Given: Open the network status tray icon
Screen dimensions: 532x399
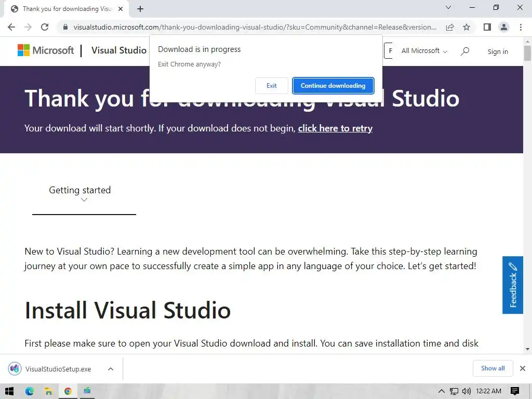Looking at the screenshot, I should 454,391.
